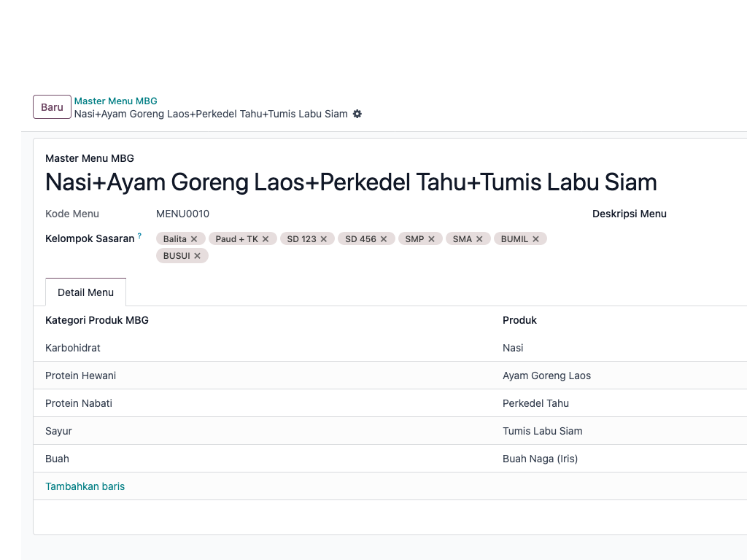The image size is (747, 560).
Task: Click Tambahkan baris to add a row
Action: pos(85,486)
